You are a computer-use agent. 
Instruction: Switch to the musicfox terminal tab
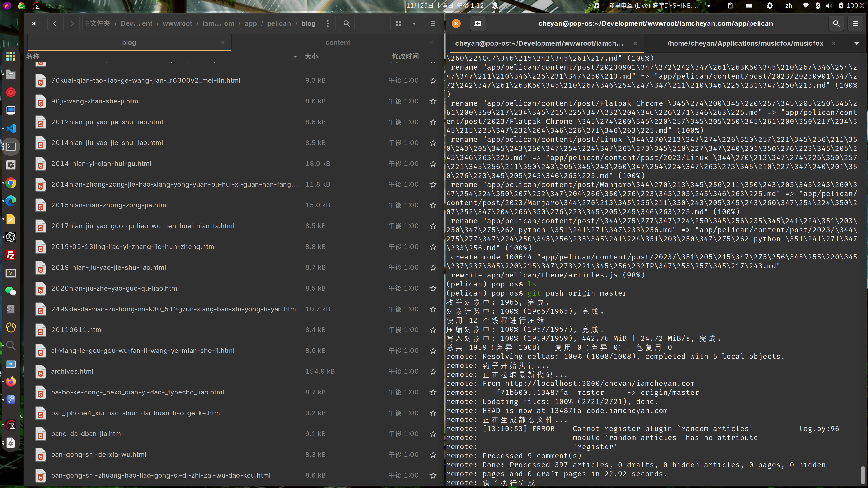coord(745,43)
